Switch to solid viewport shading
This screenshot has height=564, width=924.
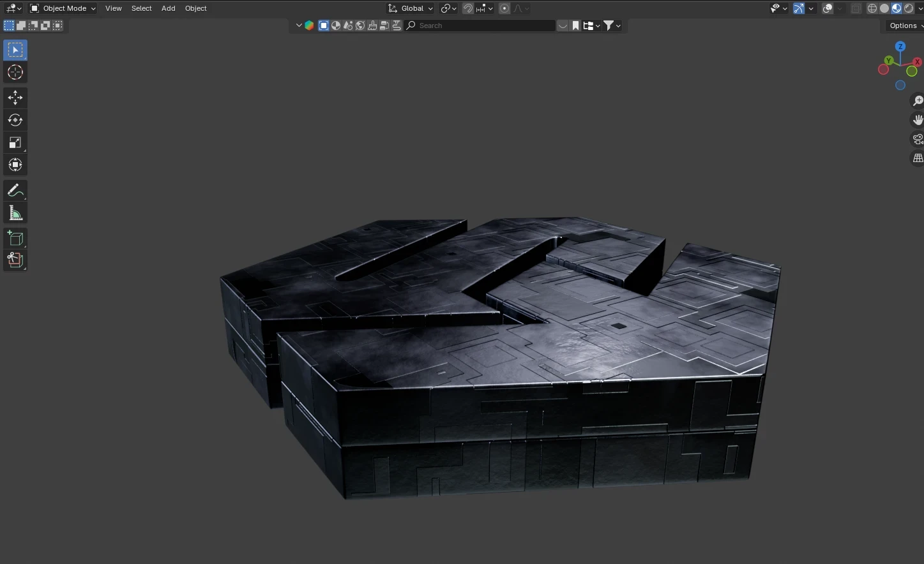(884, 8)
